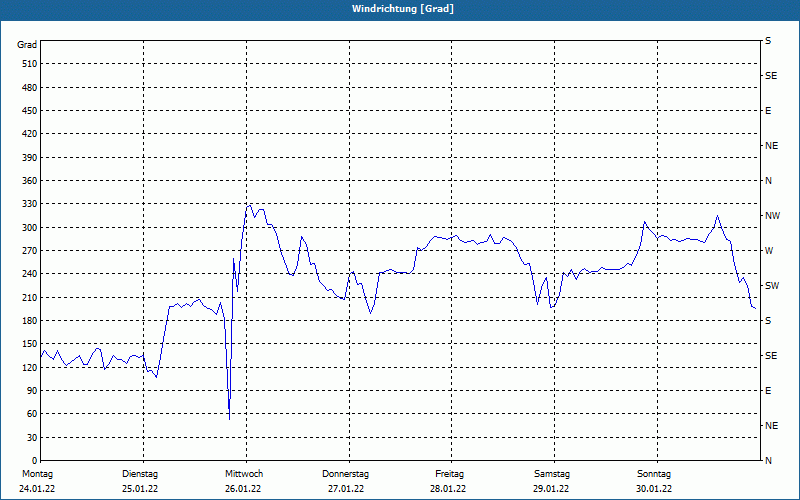The height and width of the screenshot is (500, 800).
Task: Select the "Grad" y-axis unit label
Action: tap(27, 45)
